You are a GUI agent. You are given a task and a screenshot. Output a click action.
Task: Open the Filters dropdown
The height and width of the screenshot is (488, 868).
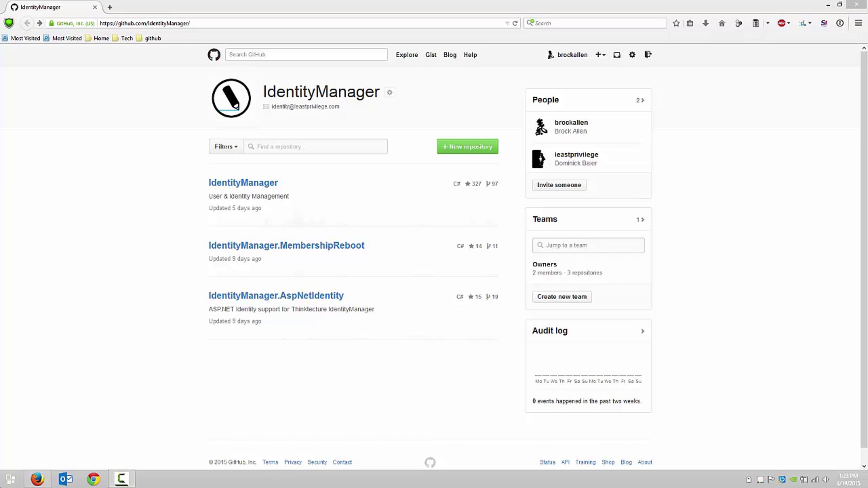click(226, 146)
